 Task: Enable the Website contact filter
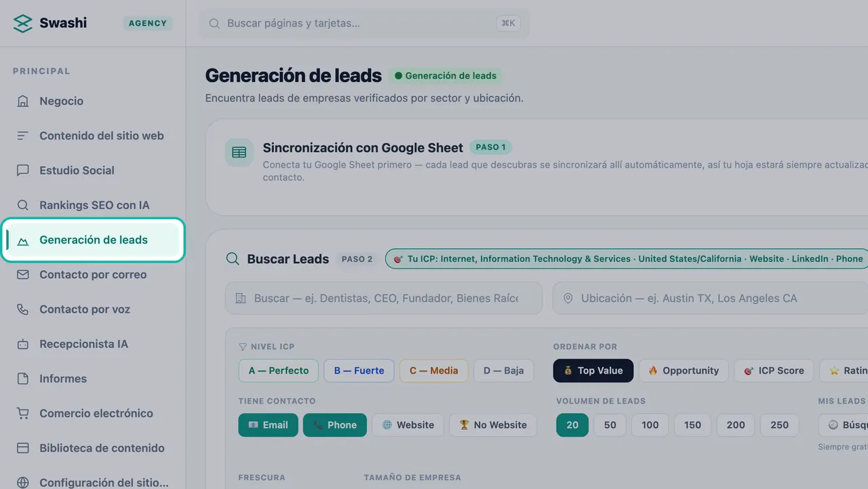coord(408,425)
